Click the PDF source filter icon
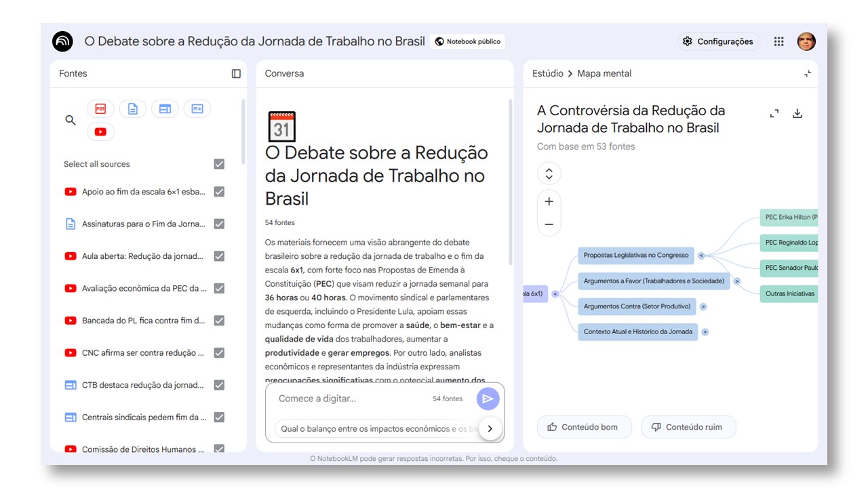 point(100,108)
